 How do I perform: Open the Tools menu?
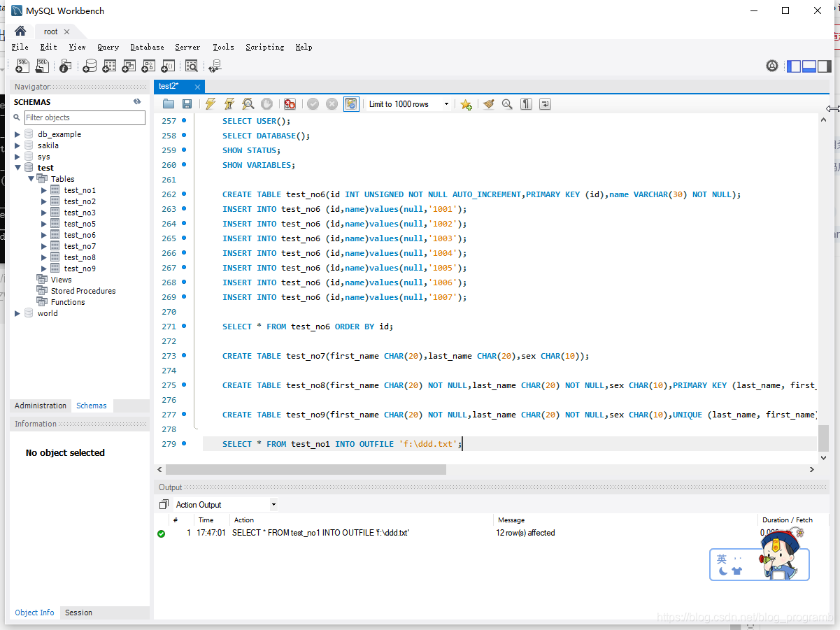point(223,47)
